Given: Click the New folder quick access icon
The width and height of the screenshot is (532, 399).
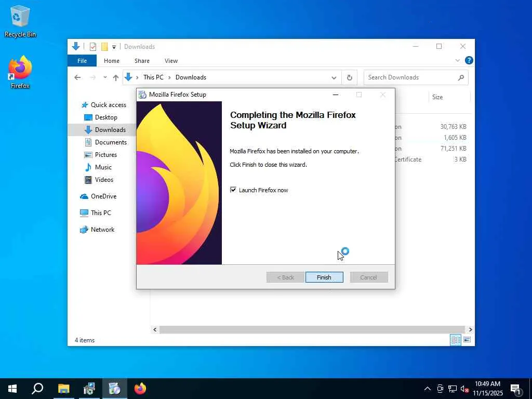Looking at the screenshot, I should [104, 47].
